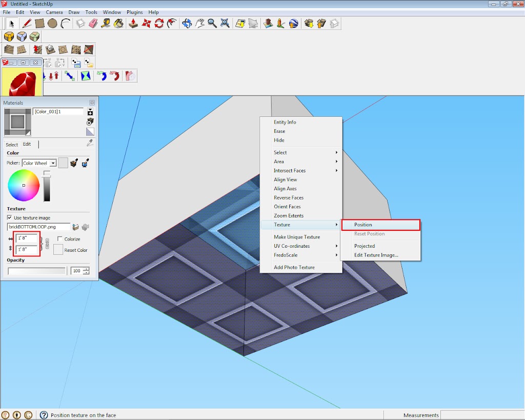
Task: Switch to the Select tab in Materials
Action: coord(12,145)
